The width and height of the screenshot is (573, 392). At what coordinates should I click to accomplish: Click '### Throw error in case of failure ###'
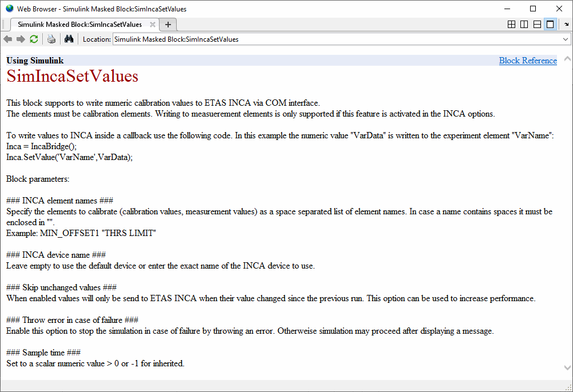pos(73,320)
